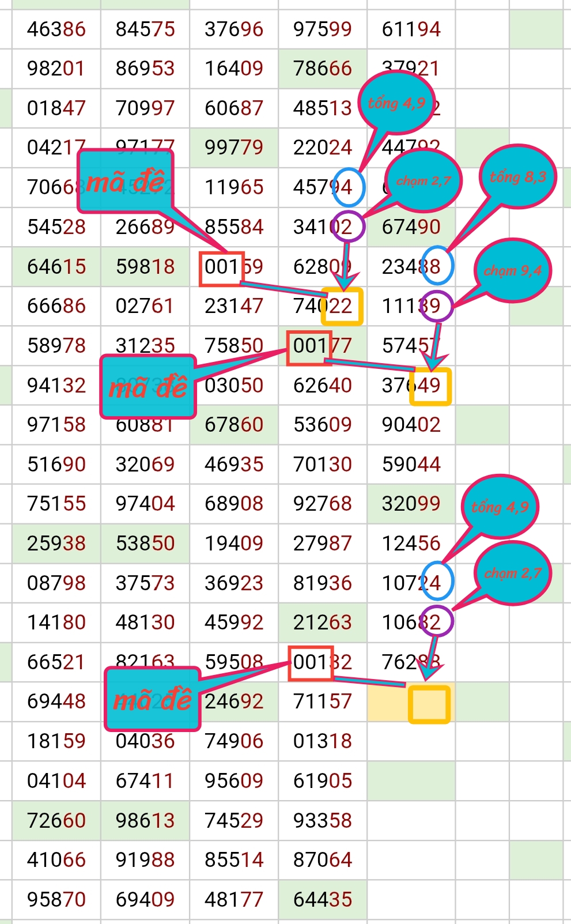This screenshot has width=571, height=924.
Task: Click the blue circle on cell 23488
Action: click(437, 266)
